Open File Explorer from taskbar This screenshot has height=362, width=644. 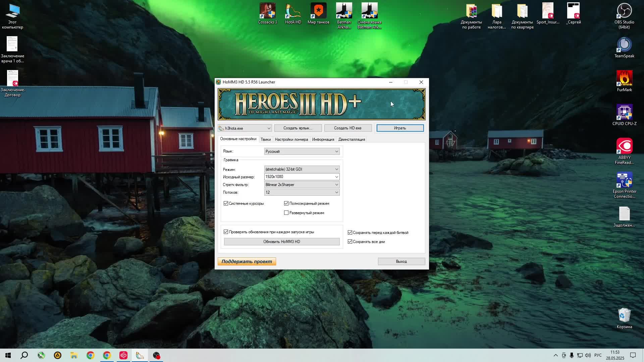tap(74, 355)
